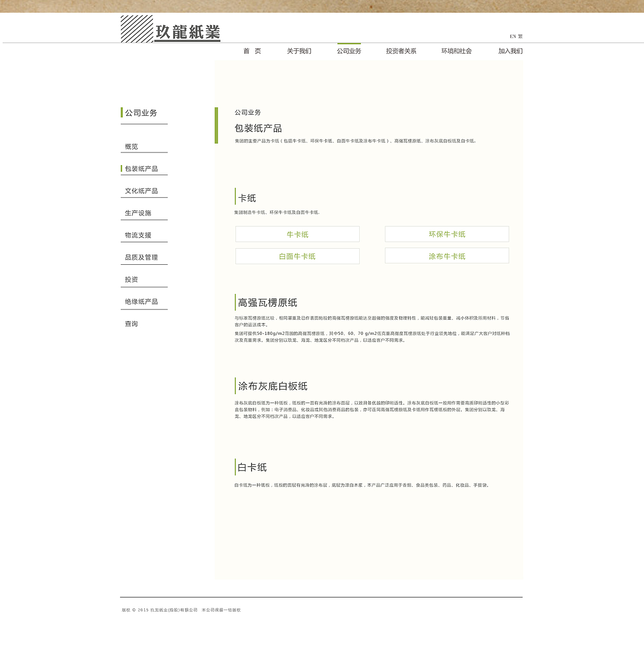The height and width of the screenshot is (671, 644).
Task: Open the 投资者关系 menu item
Action: [401, 51]
